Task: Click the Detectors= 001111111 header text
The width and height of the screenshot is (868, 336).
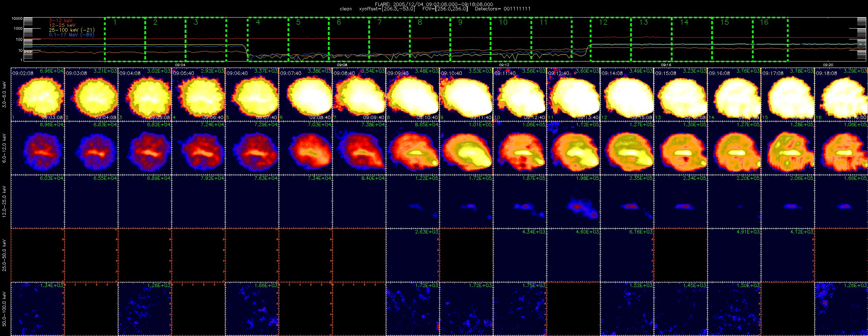Action: click(503, 9)
